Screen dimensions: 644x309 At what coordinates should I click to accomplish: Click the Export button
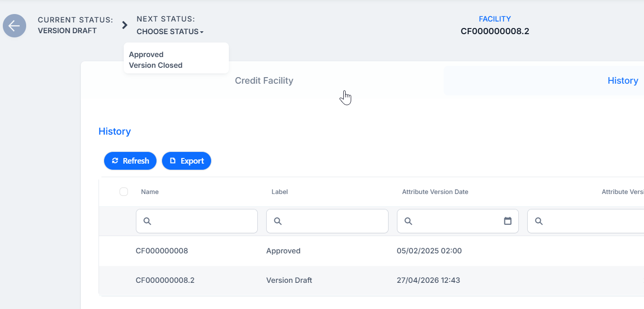186,161
